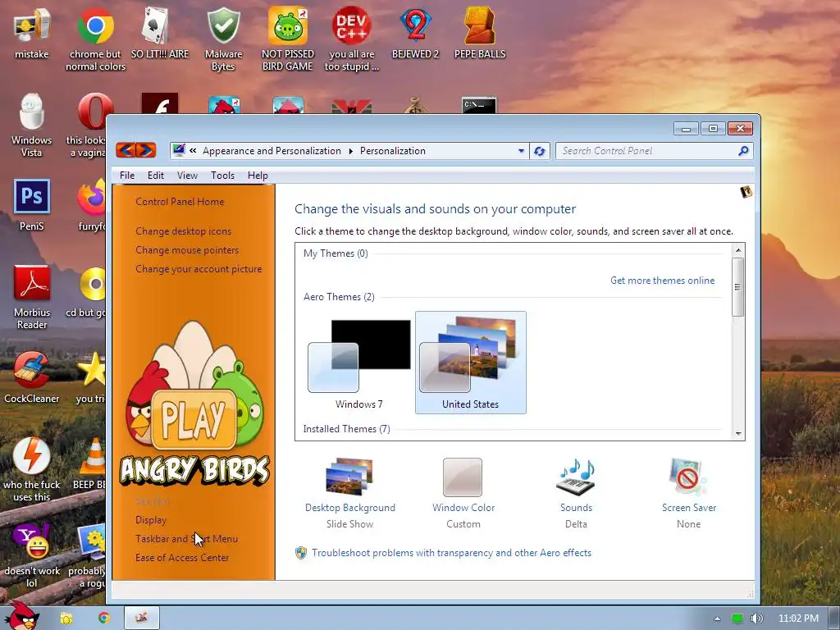Click the themes list scroll-down arrow
This screenshot has width=840, height=630.
pos(738,433)
